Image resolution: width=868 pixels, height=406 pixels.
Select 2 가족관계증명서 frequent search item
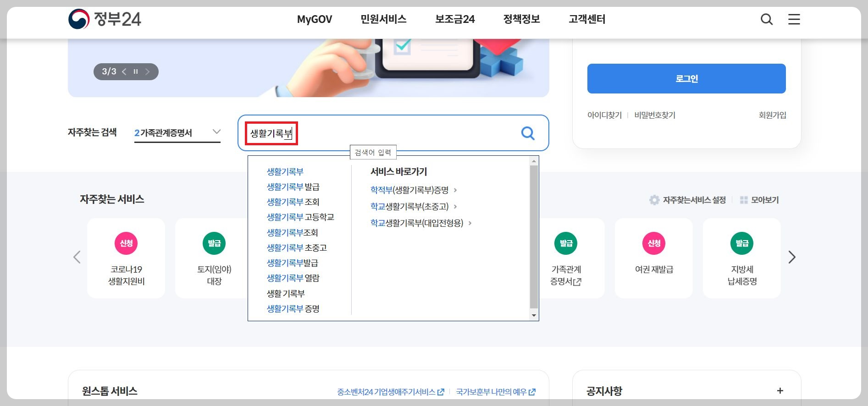pyautogui.click(x=163, y=133)
